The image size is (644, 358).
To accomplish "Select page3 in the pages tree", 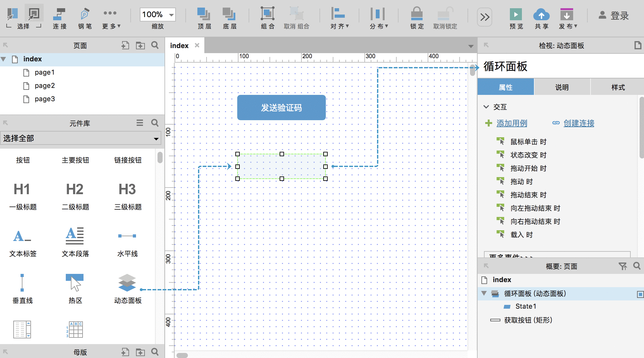I will pos(45,99).
